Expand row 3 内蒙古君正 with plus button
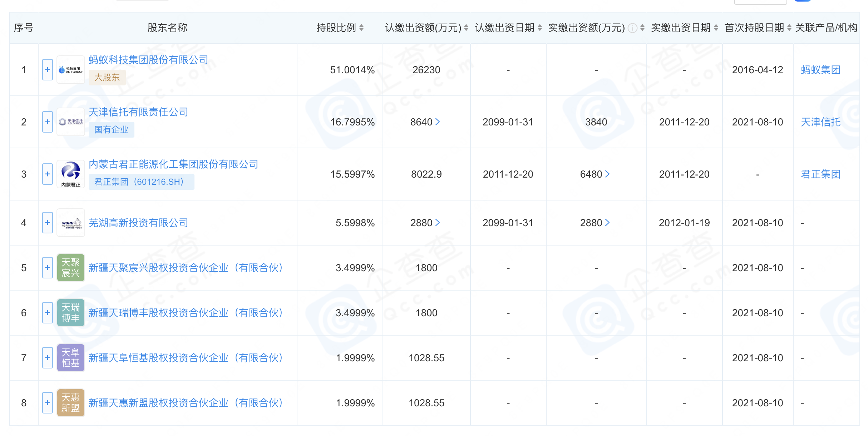868x436 pixels. (x=48, y=174)
